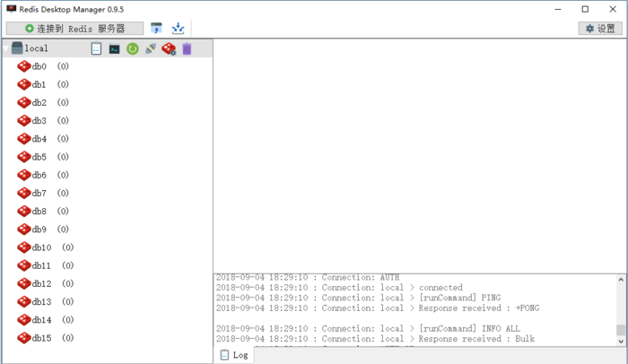The width and height of the screenshot is (628, 364).
Task: Click the red Redis icon beside db11
Action: (x=24, y=265)
